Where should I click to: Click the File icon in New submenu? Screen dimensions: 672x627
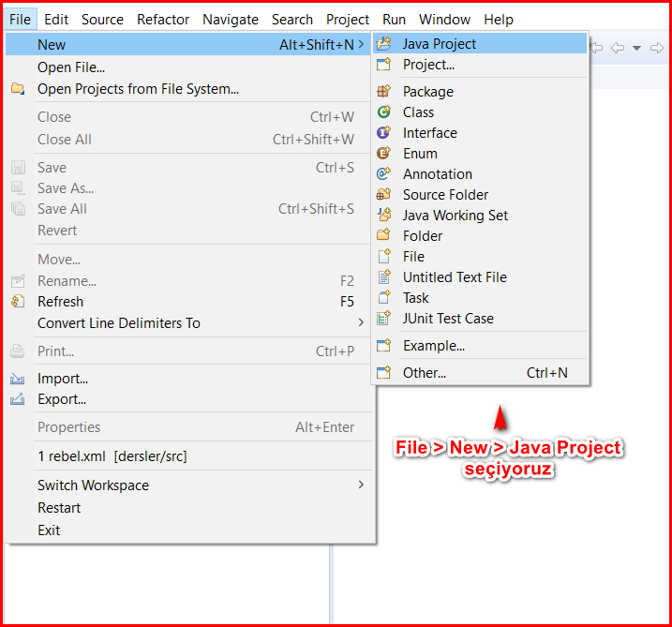(x=383, y=256)
